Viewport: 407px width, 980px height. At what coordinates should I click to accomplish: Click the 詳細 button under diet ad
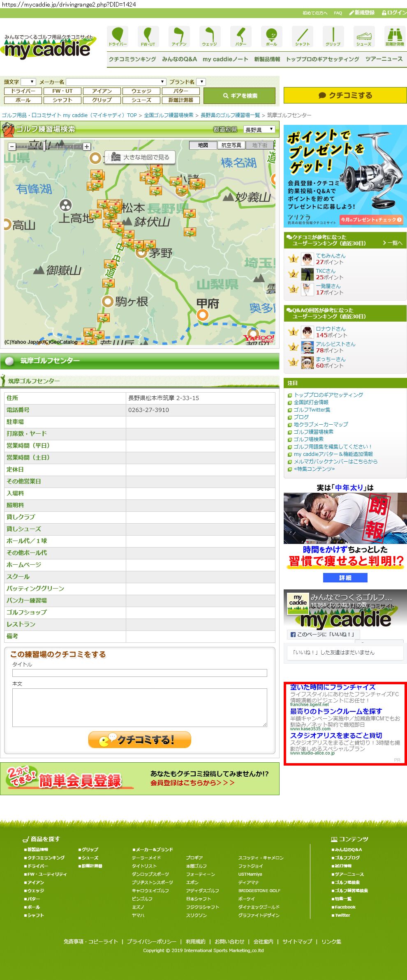(x=345, y=577)
